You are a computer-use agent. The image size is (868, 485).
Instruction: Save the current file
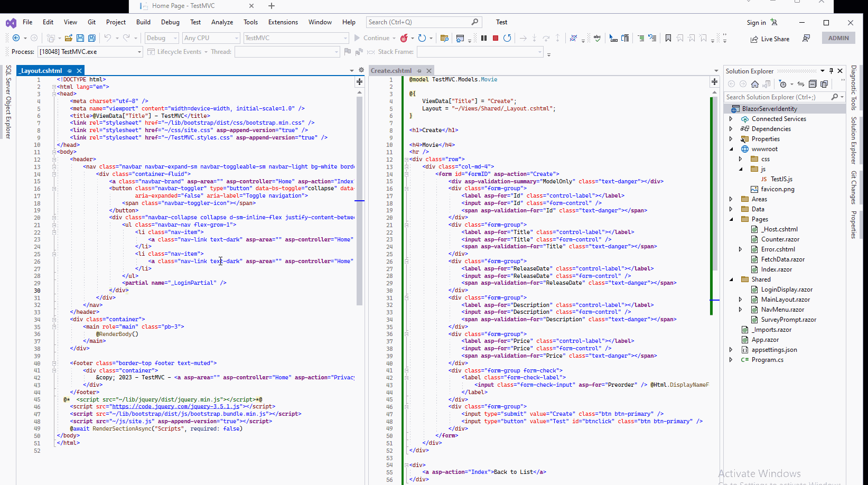80,38
